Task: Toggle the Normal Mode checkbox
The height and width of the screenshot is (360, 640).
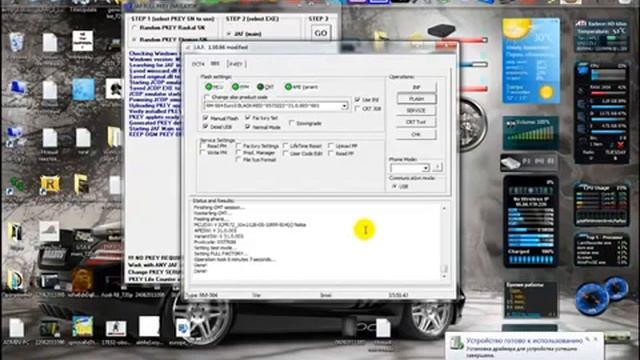Action: point(247,127)
